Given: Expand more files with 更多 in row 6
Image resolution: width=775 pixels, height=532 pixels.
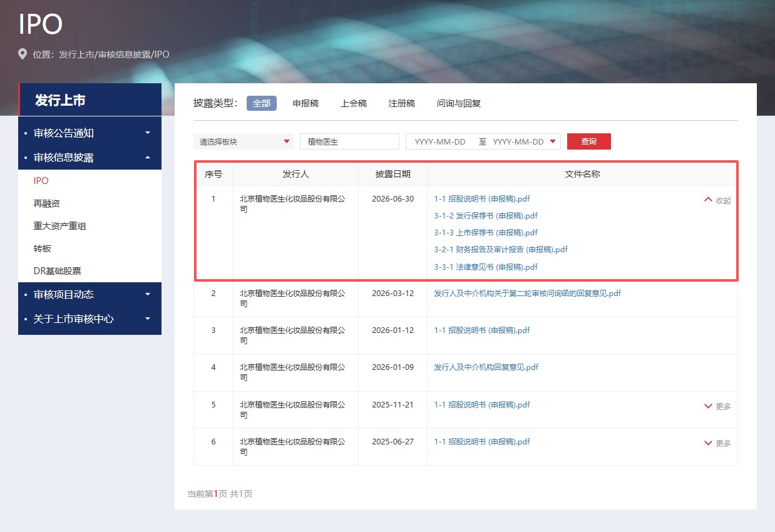Looking at the screenshot, I should tap(717, 443).
